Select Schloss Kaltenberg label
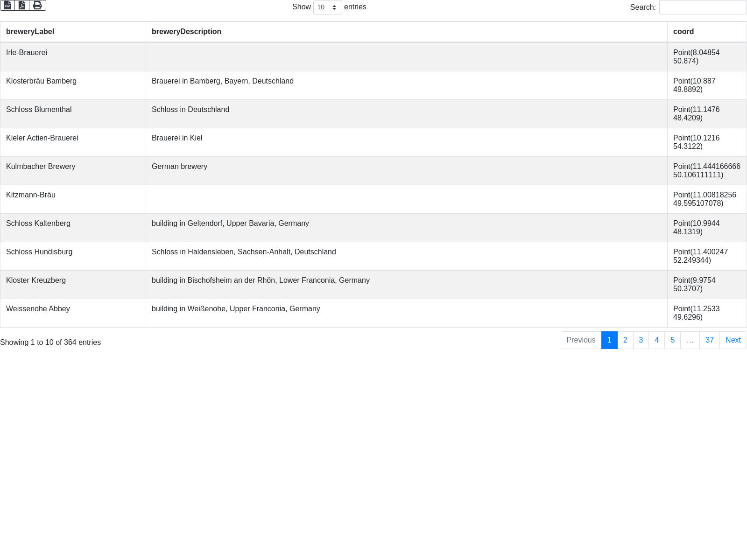The height and width of the screenshot is (560, 747). [38, 224]
